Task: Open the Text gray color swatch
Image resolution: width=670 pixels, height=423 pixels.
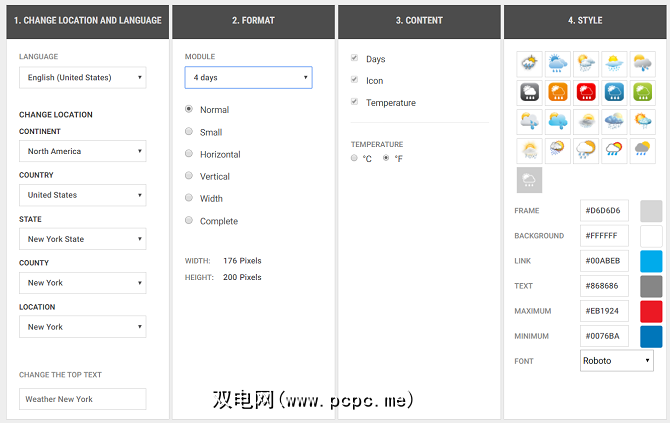Action: [x=651, y=286]
